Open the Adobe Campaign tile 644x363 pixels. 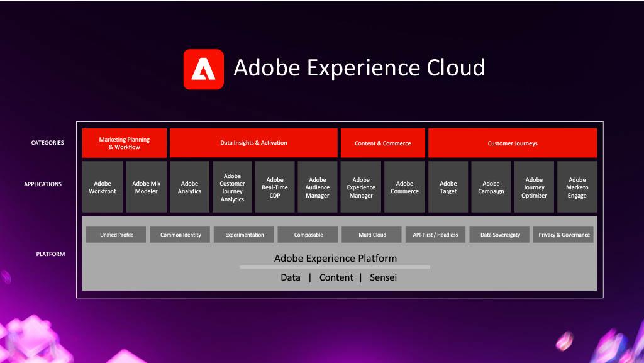coord(491,187)
